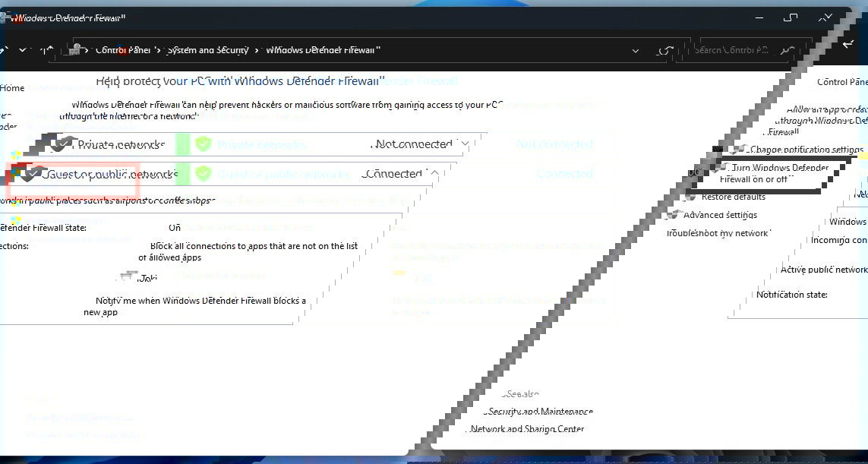Click the dark shield left of Guest or public networks

click(33, 174)
